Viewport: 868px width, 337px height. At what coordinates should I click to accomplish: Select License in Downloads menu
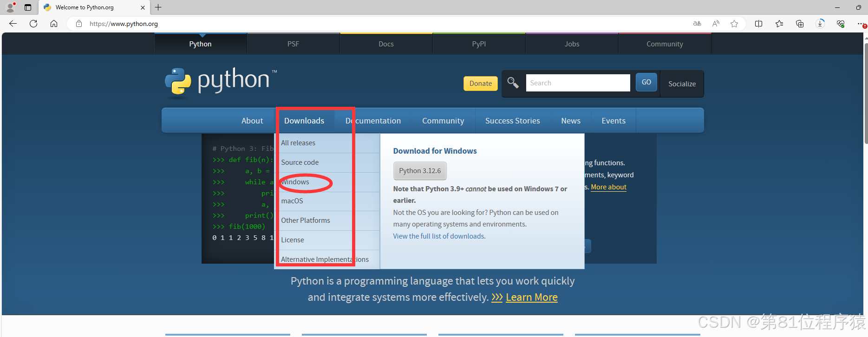point(327,240)
